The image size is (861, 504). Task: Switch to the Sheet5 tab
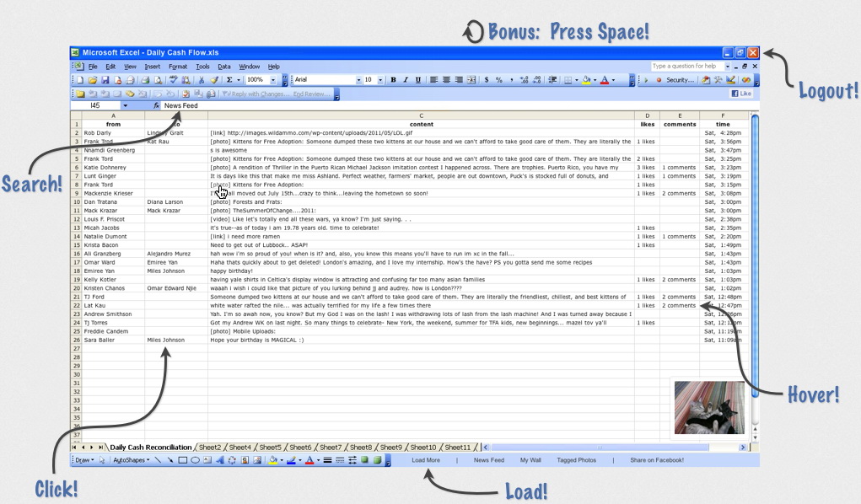coord(270,448)
